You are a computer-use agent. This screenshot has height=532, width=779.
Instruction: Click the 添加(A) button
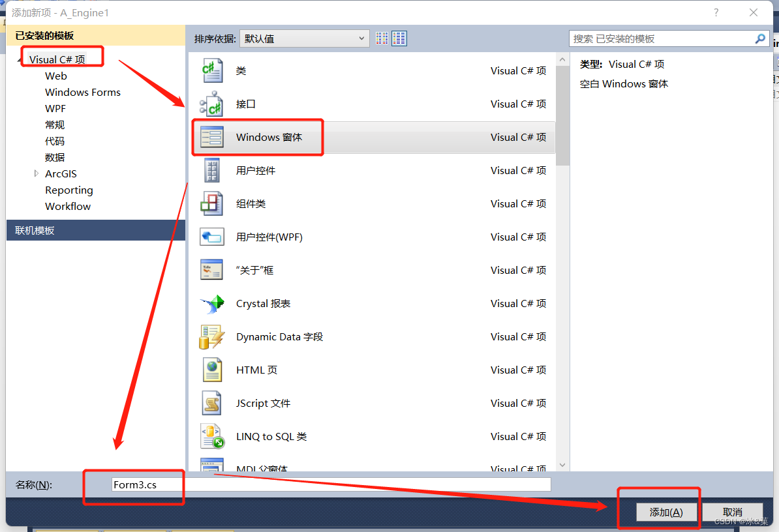pos(666,512)
